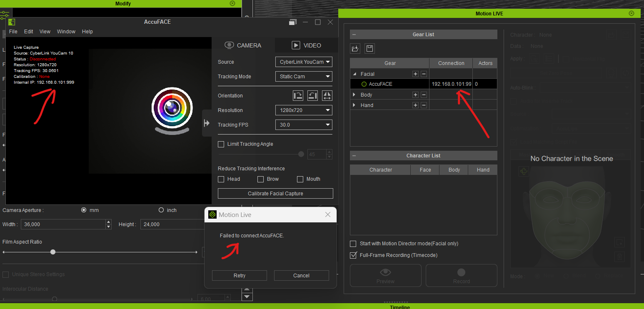This screenshot has height=309, width=644.
Task: Click the AccuFACE connection address 192.168.0.101:99
Action: [x=451, y=84]
